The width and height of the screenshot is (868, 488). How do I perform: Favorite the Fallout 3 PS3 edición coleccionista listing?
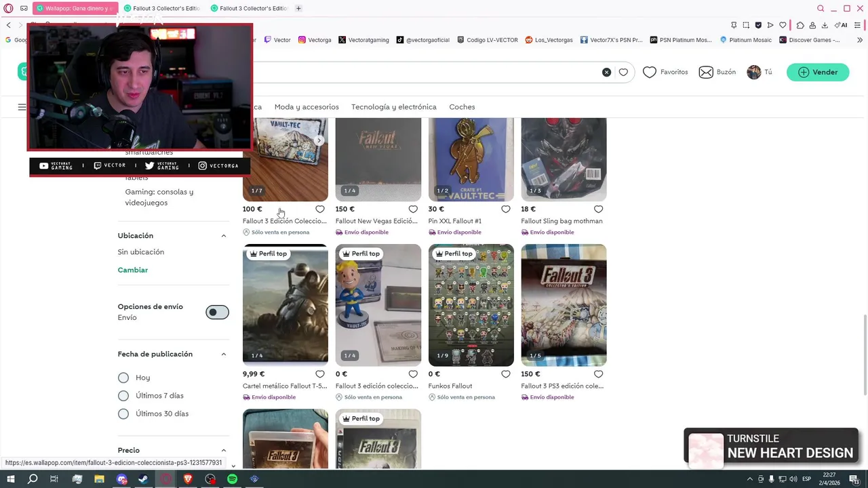click(x=599, y=374)
